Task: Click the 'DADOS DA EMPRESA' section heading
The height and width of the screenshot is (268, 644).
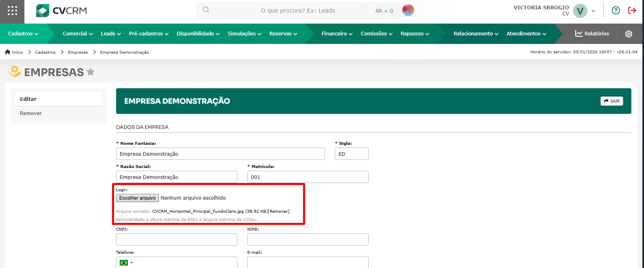Action: 142,127
